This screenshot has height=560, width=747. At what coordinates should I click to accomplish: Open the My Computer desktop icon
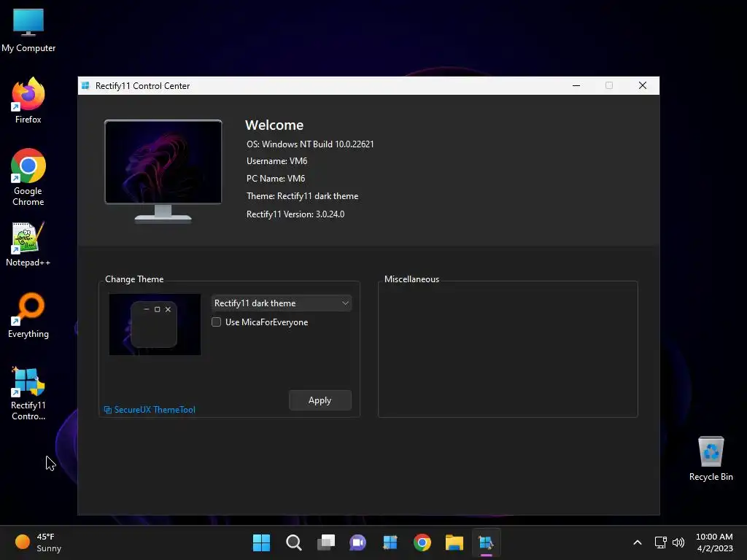pyautogui.click(x=28, y=29)
